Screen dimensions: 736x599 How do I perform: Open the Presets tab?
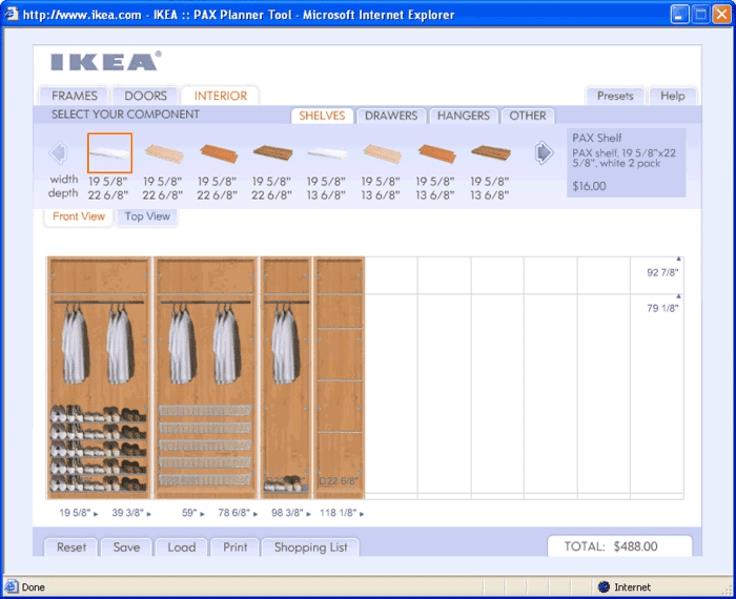[x=615, y=96]
